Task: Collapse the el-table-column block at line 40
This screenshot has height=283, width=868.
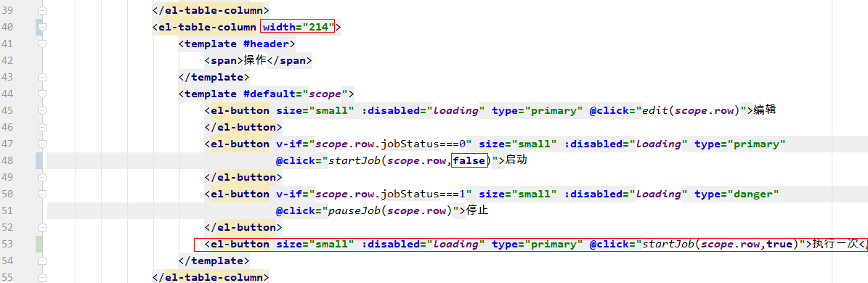Action: (x=43, y=27)
